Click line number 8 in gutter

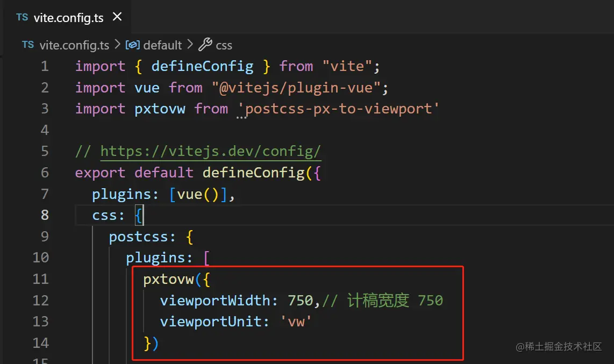click(x=45, y=215)
